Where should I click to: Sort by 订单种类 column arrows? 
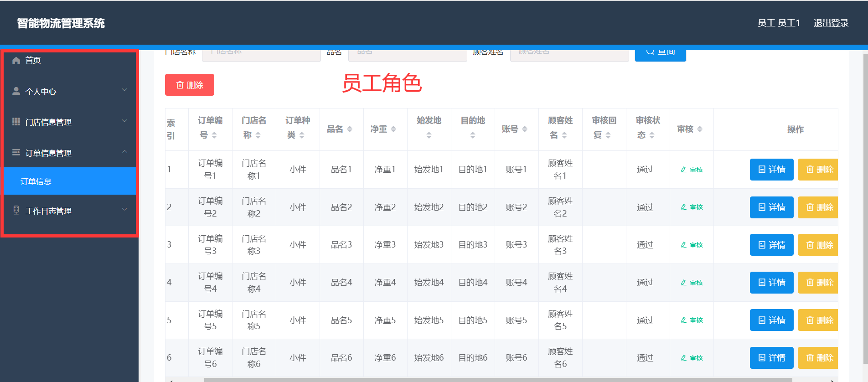pos(302,135)
